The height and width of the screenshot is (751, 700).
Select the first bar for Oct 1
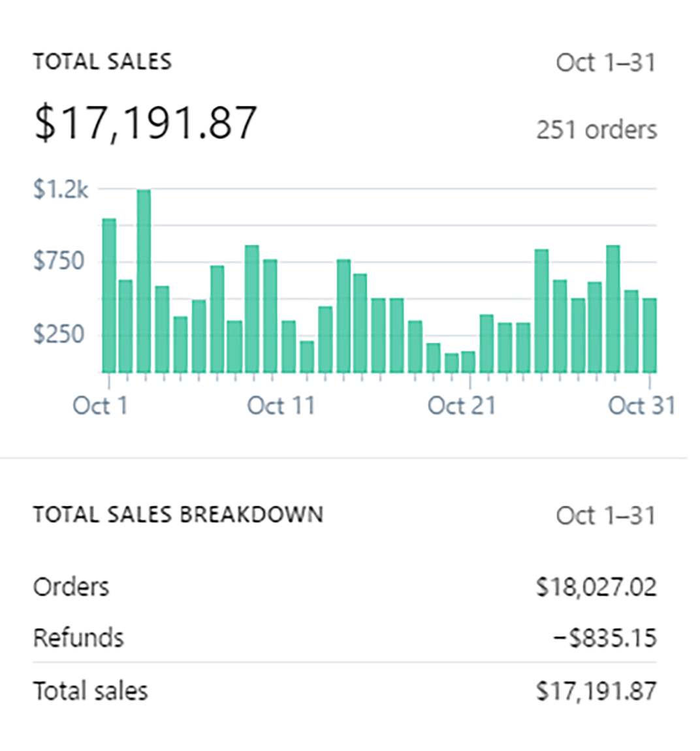[109, 295]
